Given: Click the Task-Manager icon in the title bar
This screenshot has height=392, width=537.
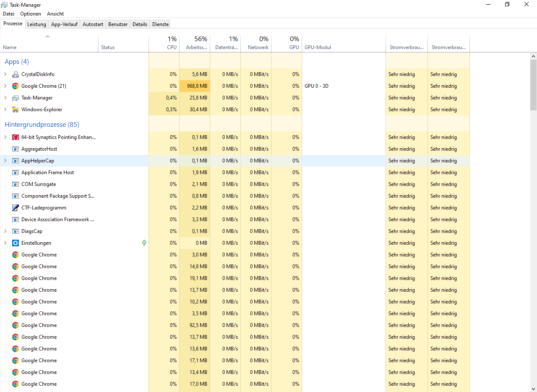Looking at the screenshot, I should 5,5.
